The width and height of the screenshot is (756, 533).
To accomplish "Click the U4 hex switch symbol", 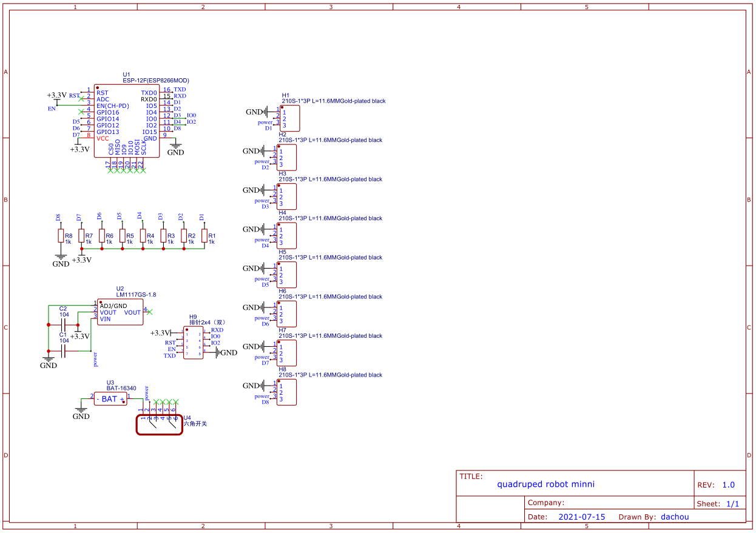I will pos(160,424).
